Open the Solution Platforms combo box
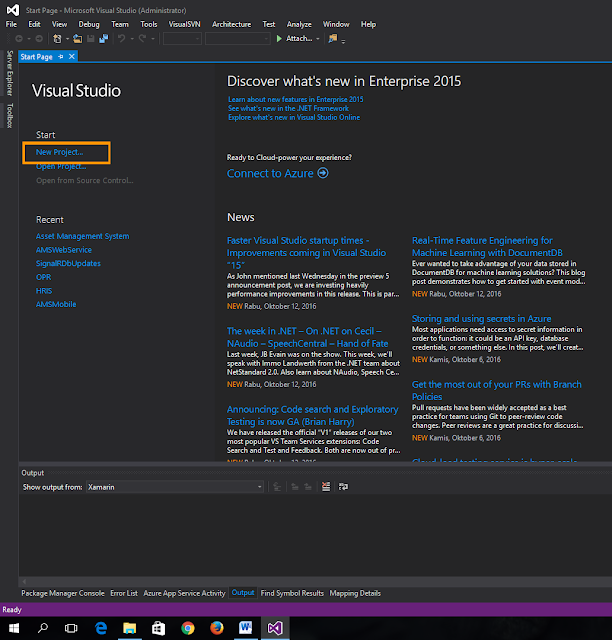 [238, 39]
